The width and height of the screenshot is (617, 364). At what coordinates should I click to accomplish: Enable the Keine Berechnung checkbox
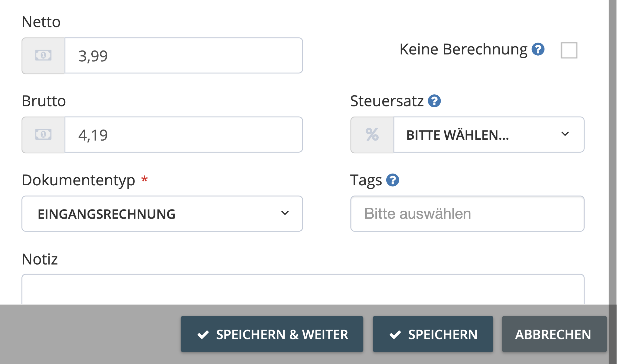coord(569,50)
